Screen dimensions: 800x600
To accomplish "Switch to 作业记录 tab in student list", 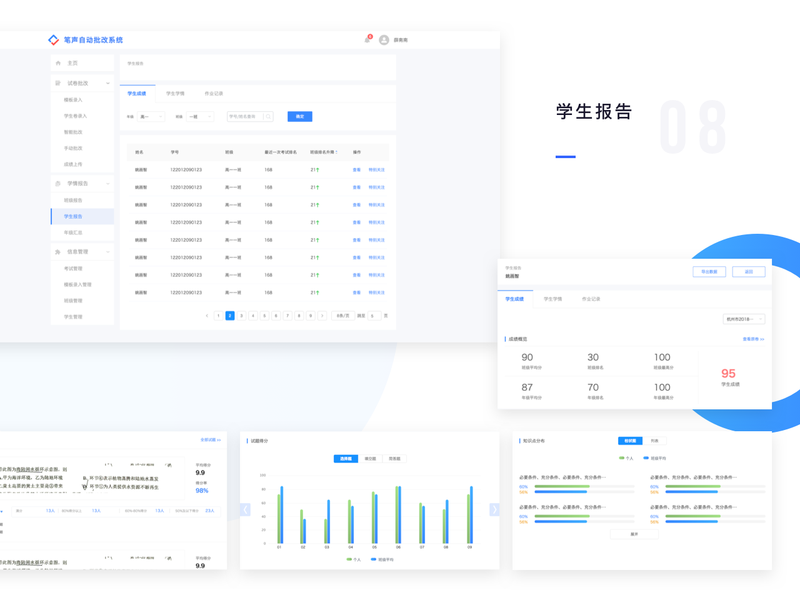I will point(214,94).
